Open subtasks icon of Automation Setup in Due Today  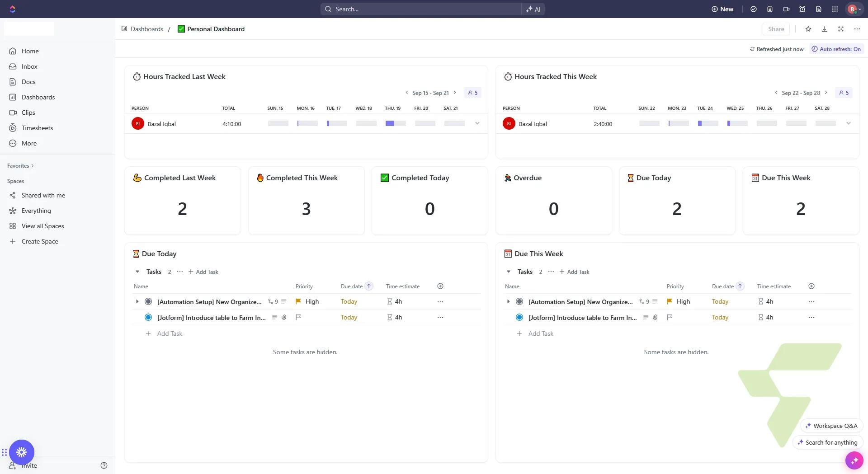click(x=273, y=301)
